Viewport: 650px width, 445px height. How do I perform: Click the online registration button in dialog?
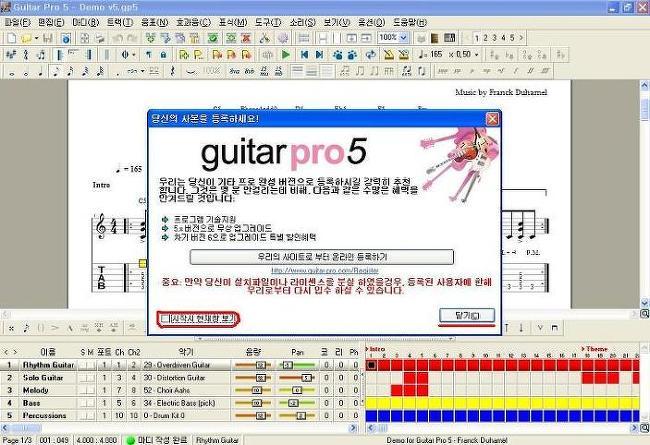[322, 257]
